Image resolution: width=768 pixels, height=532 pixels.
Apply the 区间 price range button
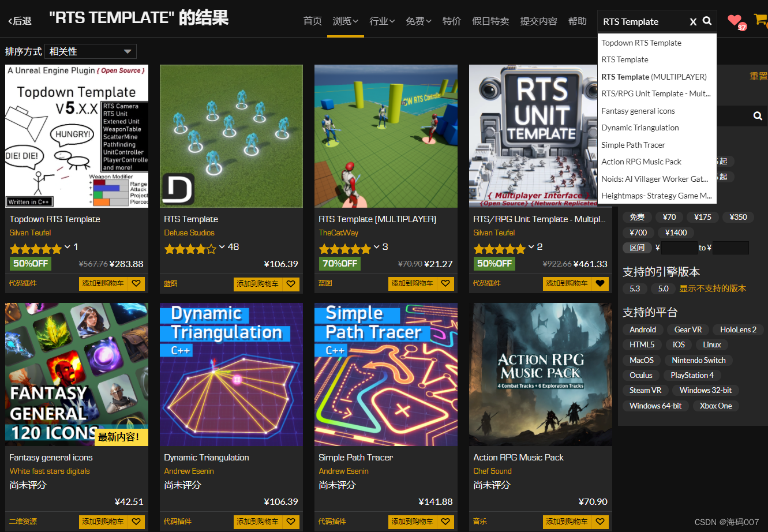pos(637,248)
